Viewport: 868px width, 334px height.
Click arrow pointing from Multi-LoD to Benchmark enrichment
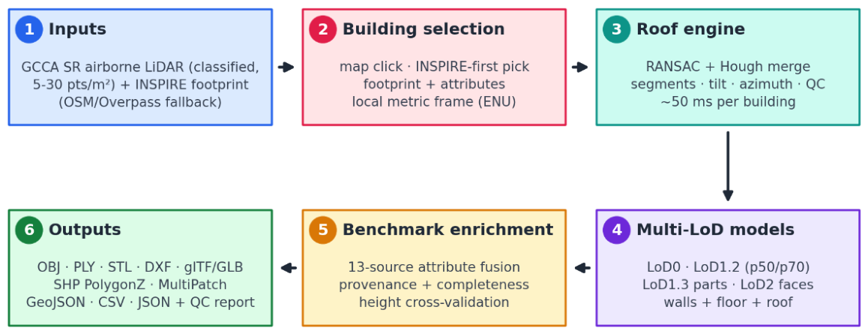[582, 268]
